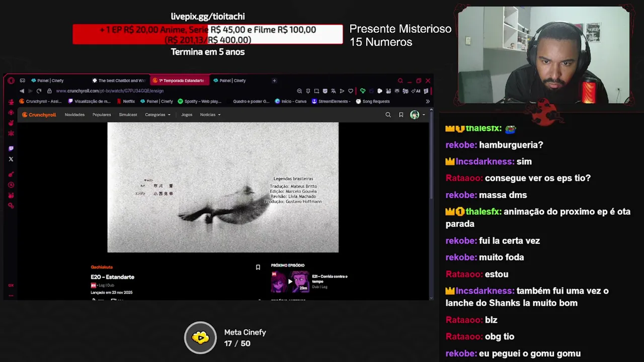Expand the profile avatar account menu
This screenshot has width=644, height=362.
[x=417, y=115]
